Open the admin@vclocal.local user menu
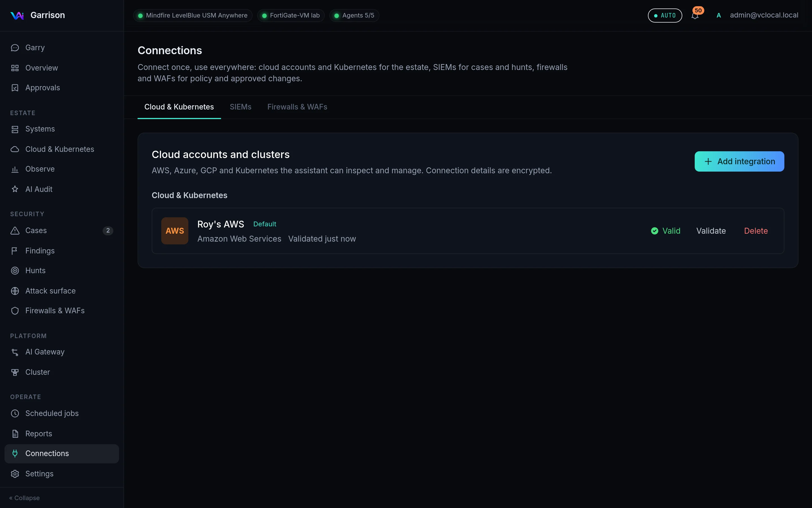Screen dimensions: 812x508 coord(764,15)
